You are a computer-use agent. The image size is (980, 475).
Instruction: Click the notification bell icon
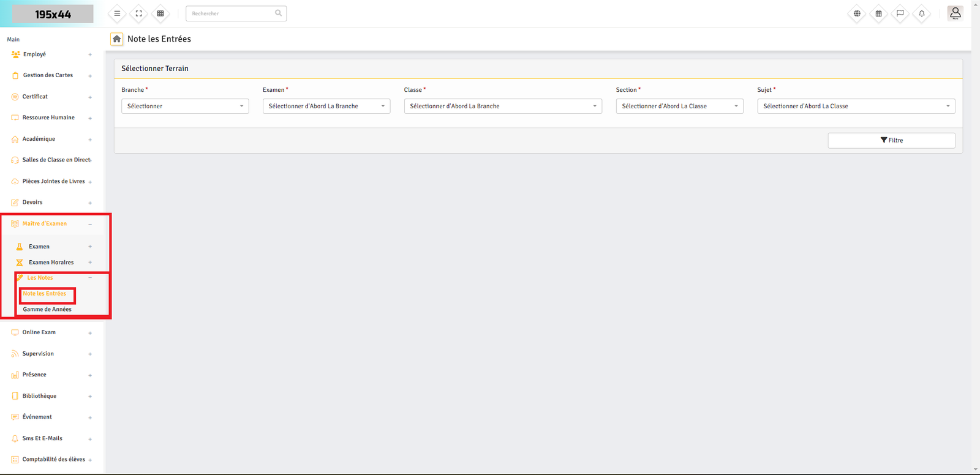pyautogui.click(x=921, y=13)
